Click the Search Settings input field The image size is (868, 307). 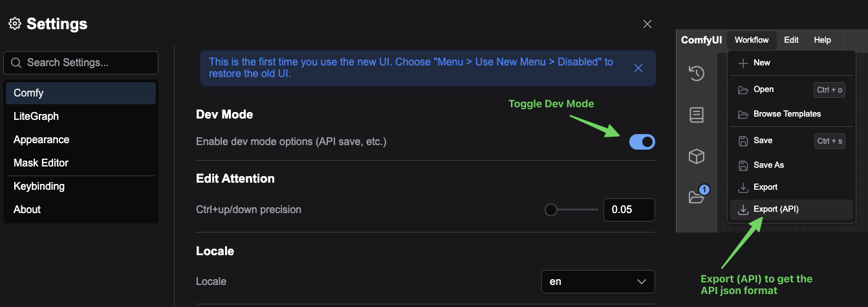point(87,63)
